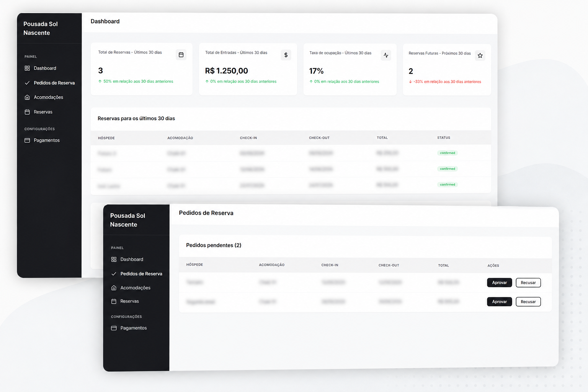Click the ACOMODAÇÃO column header in pending requests table
The image size is (588, 392).
click(x=272, y=265)
